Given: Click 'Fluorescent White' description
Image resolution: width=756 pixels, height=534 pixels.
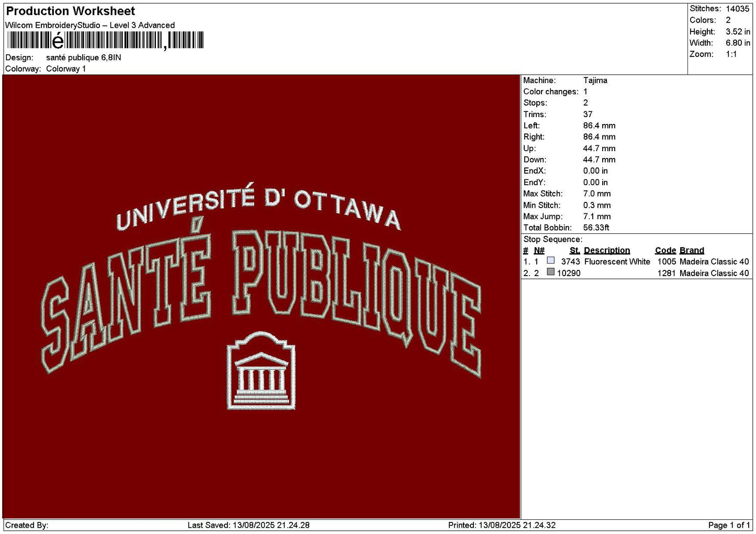Looking at the screenshot, I should pos(617,262).
